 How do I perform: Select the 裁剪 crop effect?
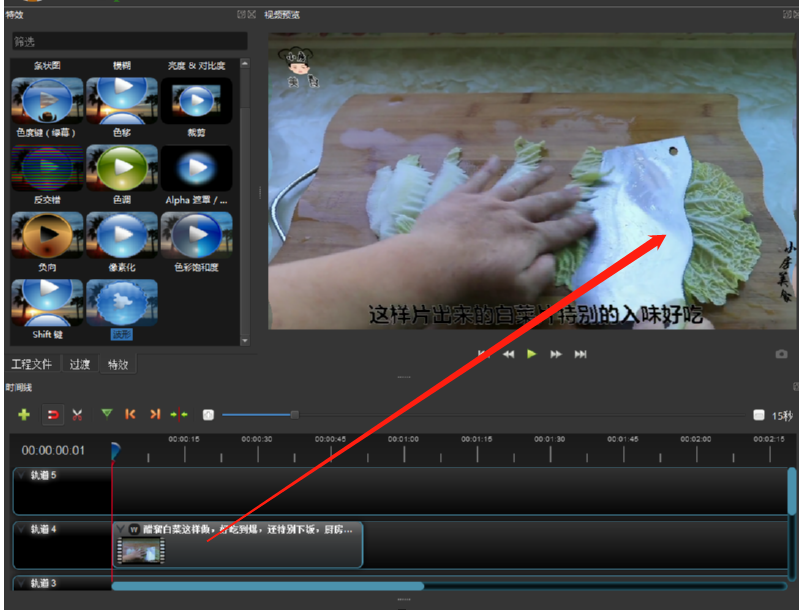197,100
